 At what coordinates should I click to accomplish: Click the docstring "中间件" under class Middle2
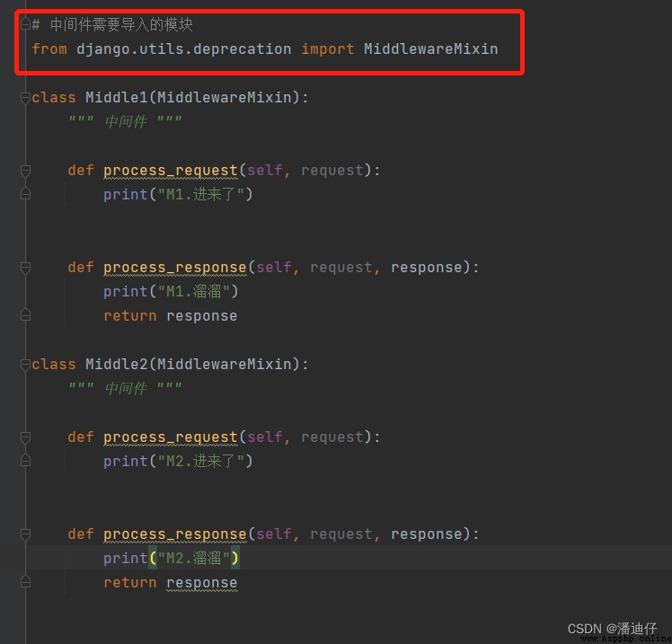coord(126,389)
